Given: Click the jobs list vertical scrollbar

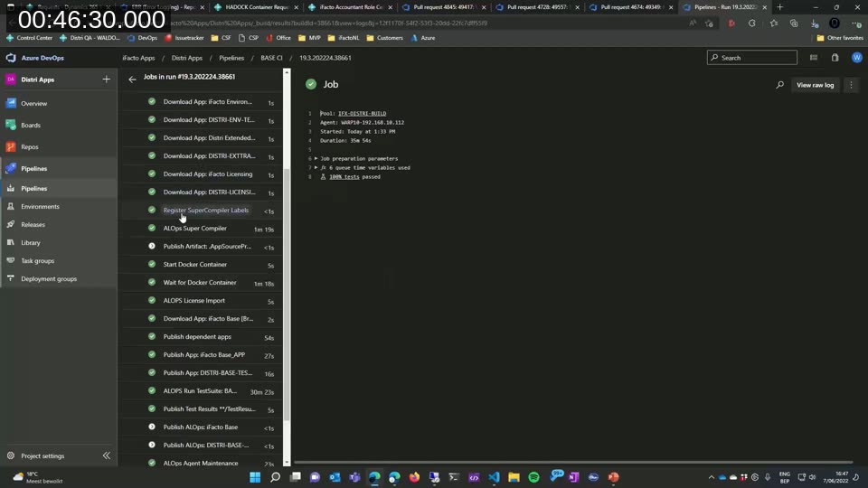Looking at the screenshot, I should coord(287,293).
